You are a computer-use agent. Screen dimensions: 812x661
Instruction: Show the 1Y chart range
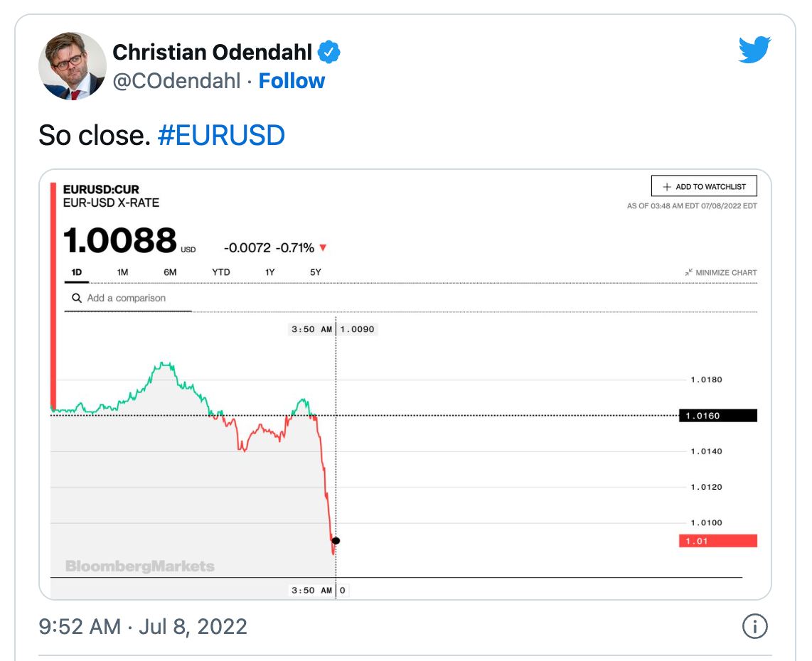click(x=269, y=272)
